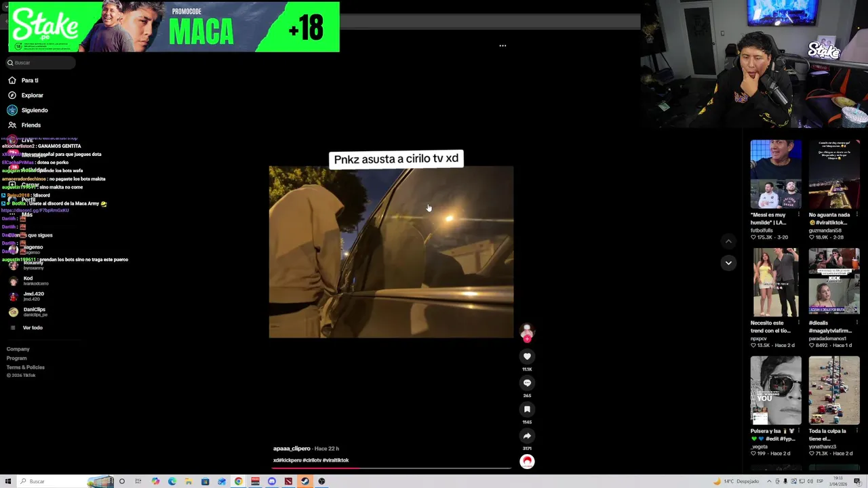
Task: Open the spinning sound disc icon
Action: point(527,462)
